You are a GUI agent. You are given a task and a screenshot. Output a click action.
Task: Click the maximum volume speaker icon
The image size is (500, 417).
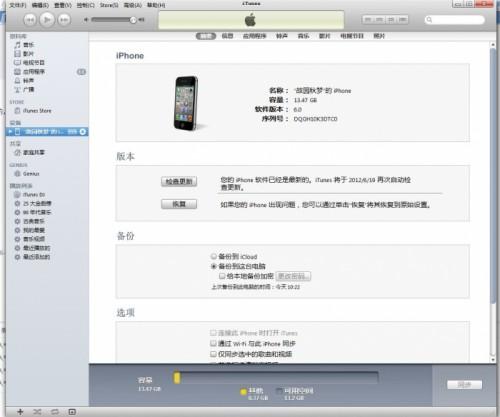(x=142, y=20)
